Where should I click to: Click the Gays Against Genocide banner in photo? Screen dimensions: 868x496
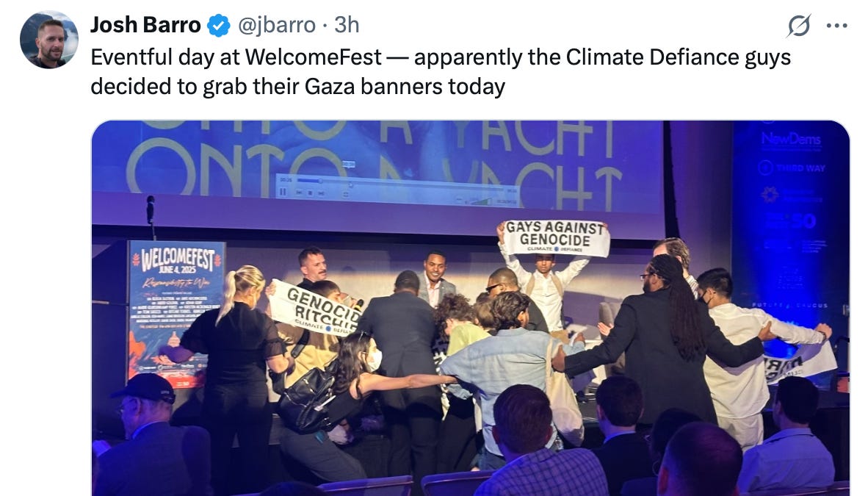coord(556,238)
